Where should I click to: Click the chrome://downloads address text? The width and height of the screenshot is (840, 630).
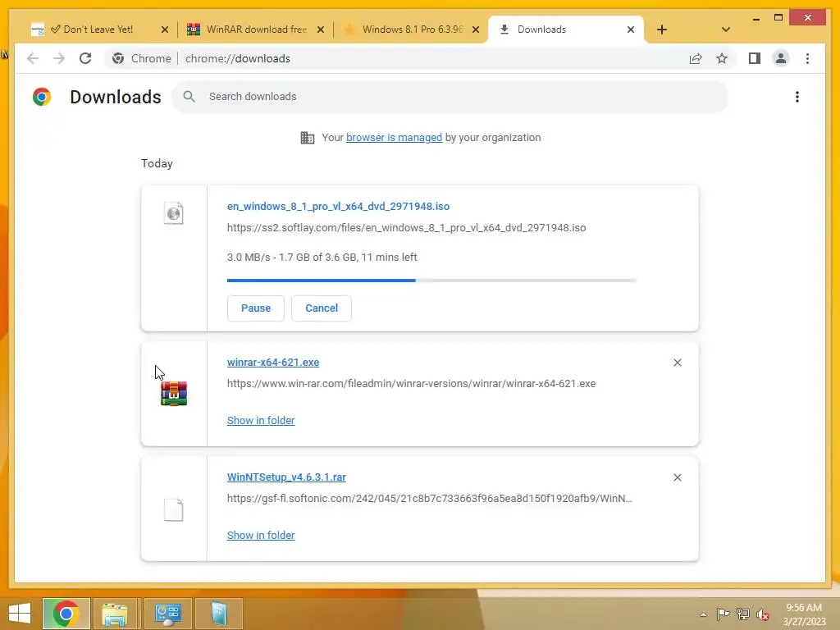point(237,58)
